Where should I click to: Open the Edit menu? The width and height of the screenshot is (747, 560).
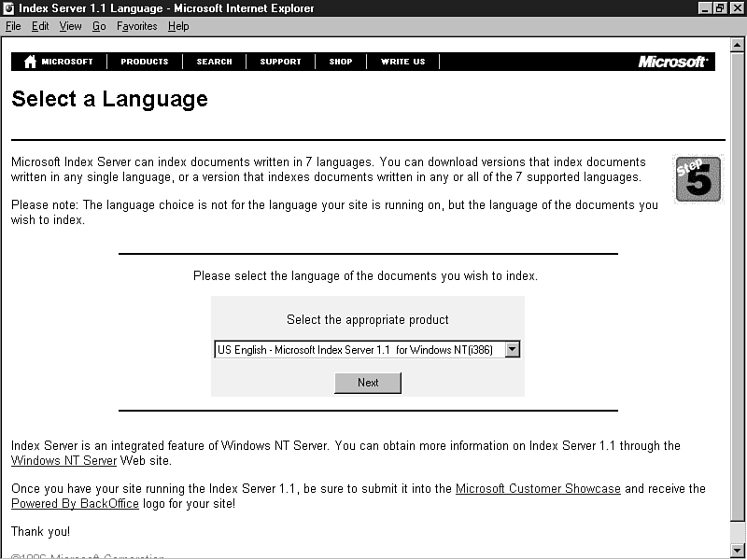[x=40, y=26]
